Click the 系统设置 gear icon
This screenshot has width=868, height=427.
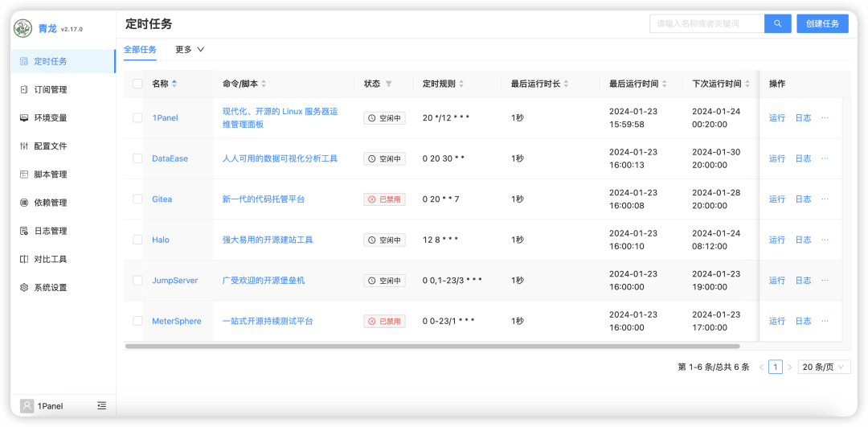[x=24, y=287]
